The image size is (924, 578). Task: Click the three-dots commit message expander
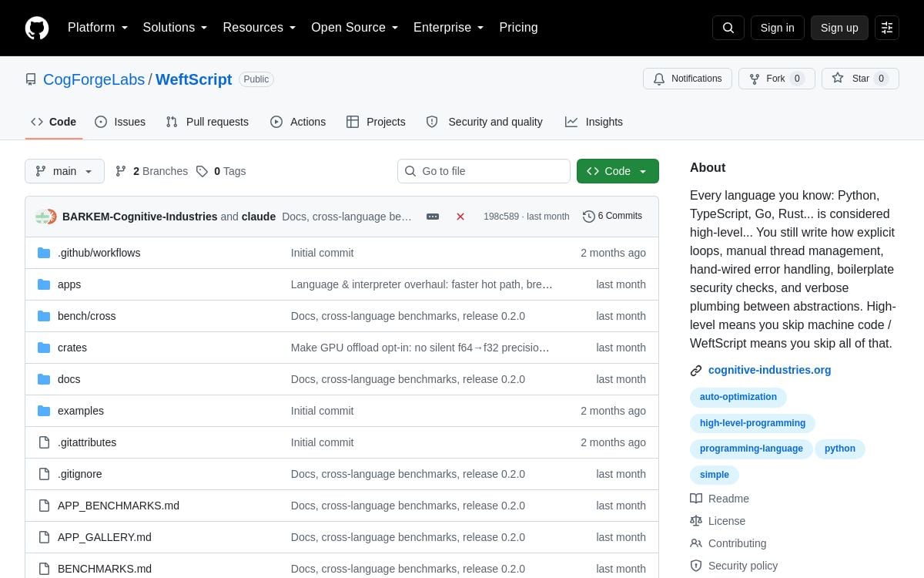(433, 217)
